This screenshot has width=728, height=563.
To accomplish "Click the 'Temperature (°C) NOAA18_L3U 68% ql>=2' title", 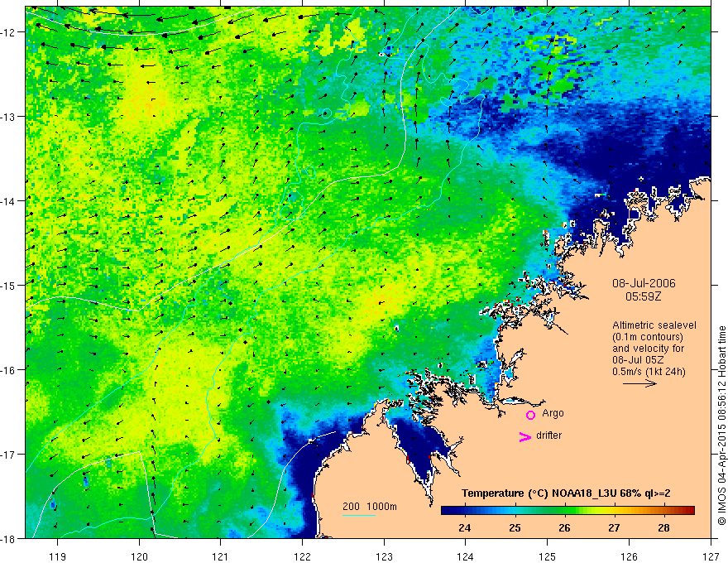I will click(x=566, y=493).
